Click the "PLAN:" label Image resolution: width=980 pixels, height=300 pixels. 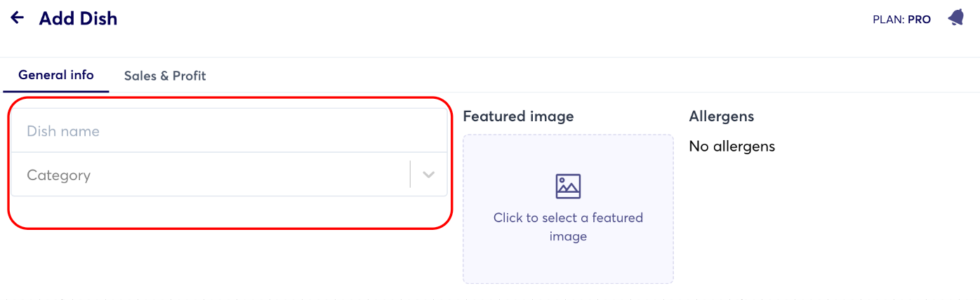pos(888,20)
